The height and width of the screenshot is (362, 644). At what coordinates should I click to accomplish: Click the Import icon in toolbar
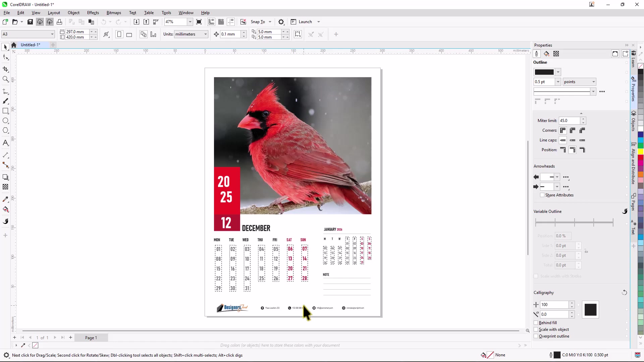(136, 22)
